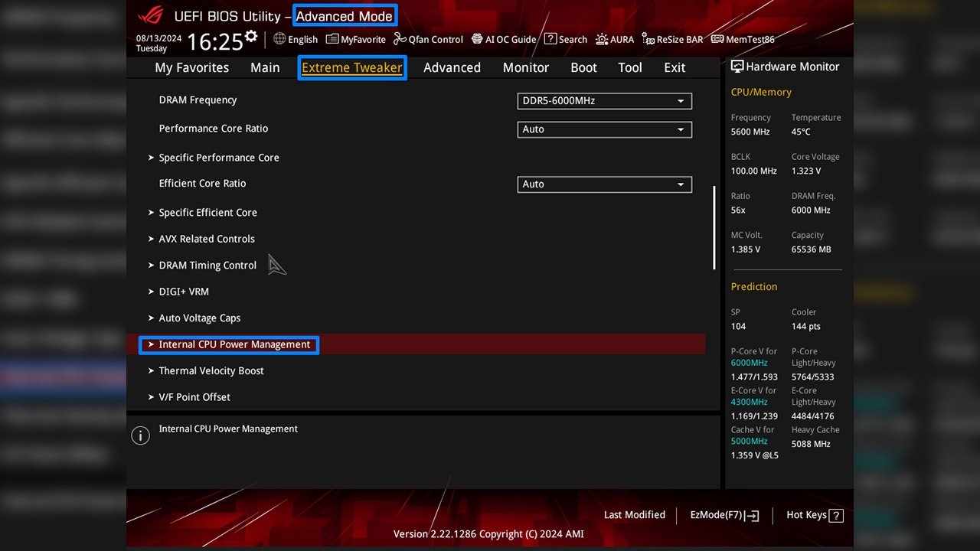Switch to Boot tab

[x=583, y=67]
